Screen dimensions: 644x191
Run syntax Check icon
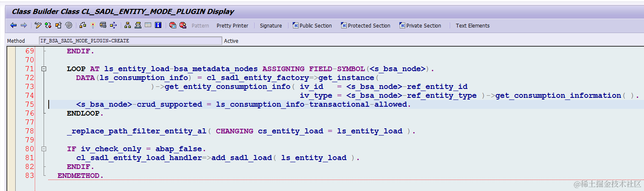pos(83,25)
